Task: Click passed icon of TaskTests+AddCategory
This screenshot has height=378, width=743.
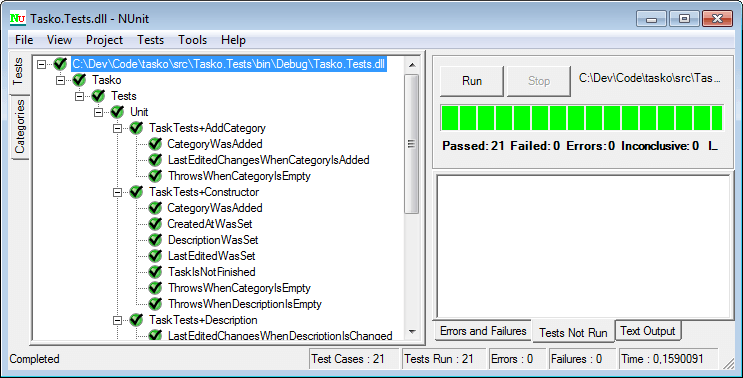Action: point(136,128)
